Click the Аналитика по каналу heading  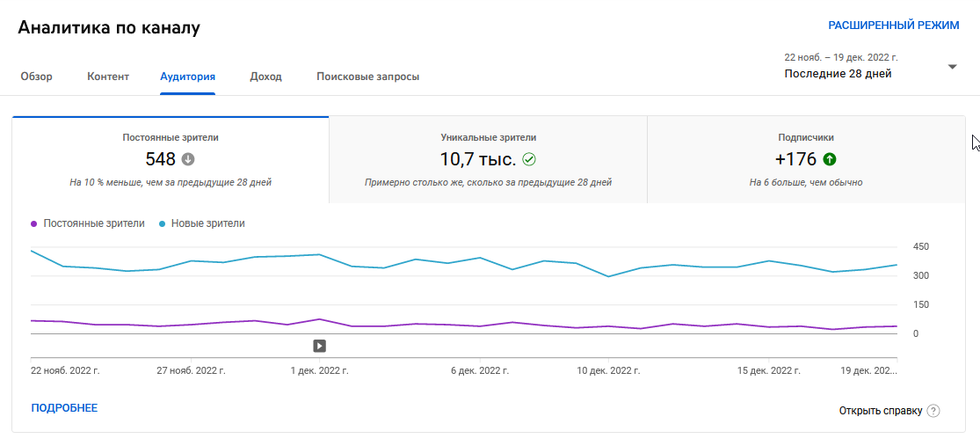[109, 28]
